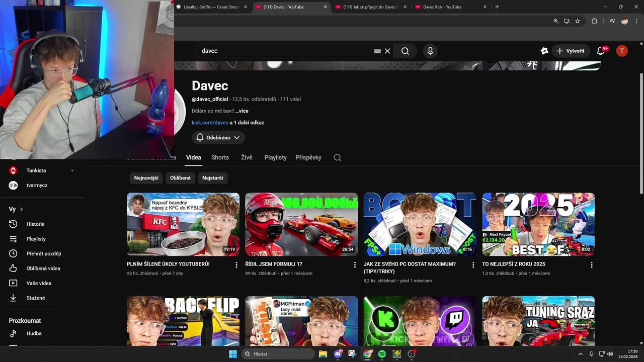Expand the Vy section chevron in sidebar

22,209
